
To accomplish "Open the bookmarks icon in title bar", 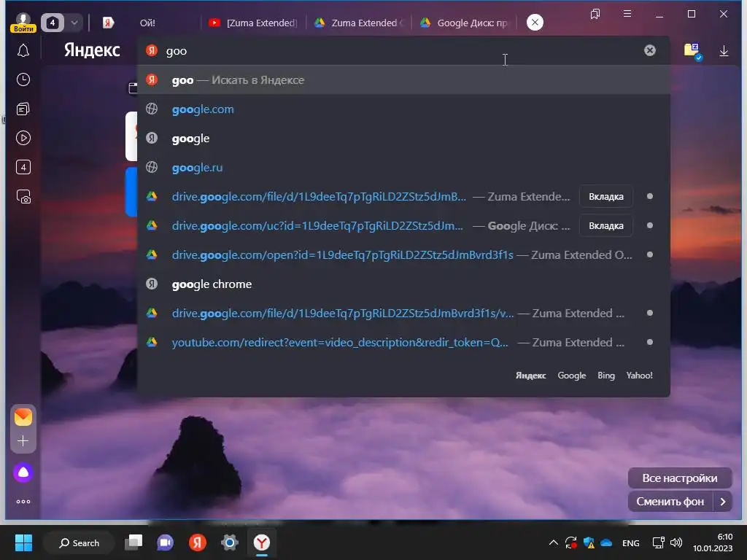I will click(x=595, y=14).
